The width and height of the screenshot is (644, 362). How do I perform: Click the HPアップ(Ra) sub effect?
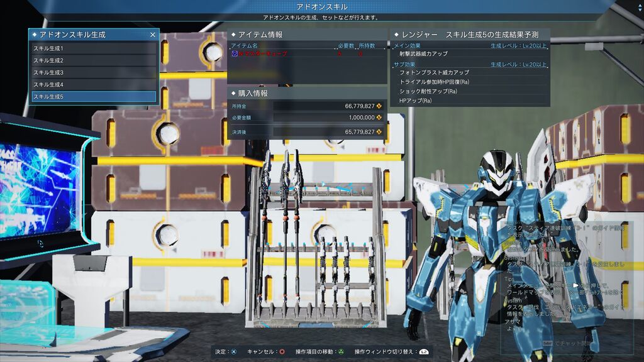coord(415,101)
